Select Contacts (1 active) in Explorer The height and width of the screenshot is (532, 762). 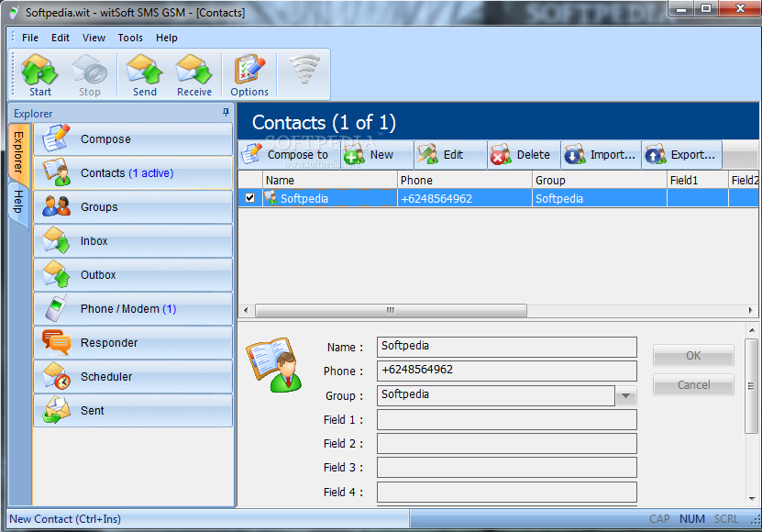pyautogui.click(x=133, y=173)
